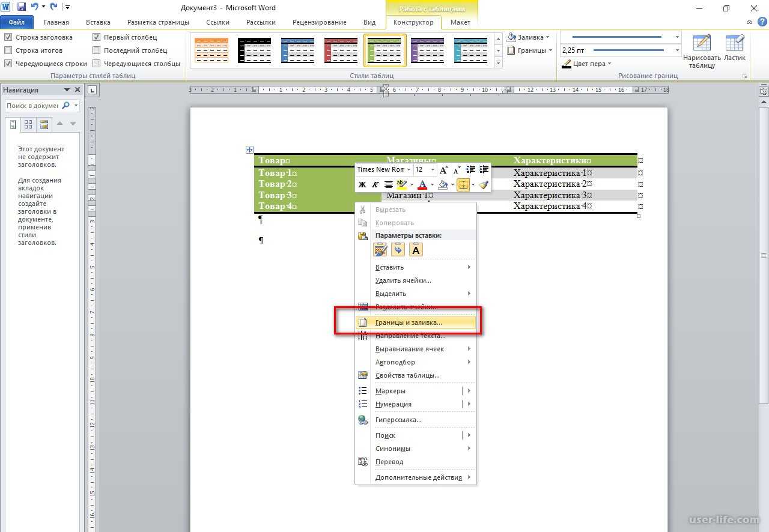This screenshot has width=769, height=532.
Task: Click the table move handle
Action: [x=250, y=150]
